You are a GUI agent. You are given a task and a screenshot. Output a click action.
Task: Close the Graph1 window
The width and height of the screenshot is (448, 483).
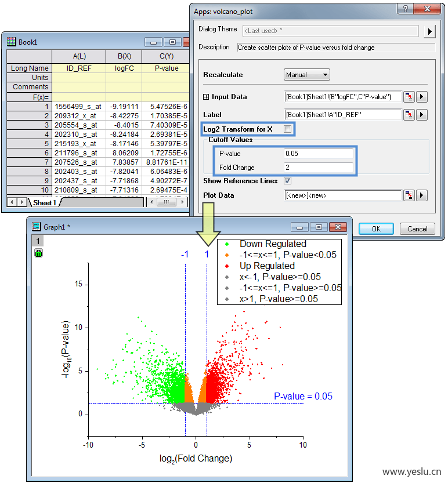pyautogui.click(x=338, y=227)
